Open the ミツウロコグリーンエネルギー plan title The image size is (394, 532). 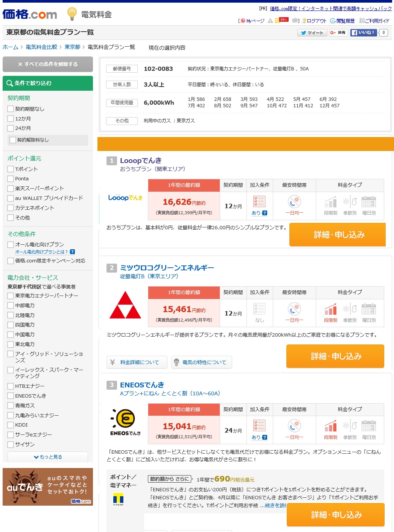pos(167,268)
